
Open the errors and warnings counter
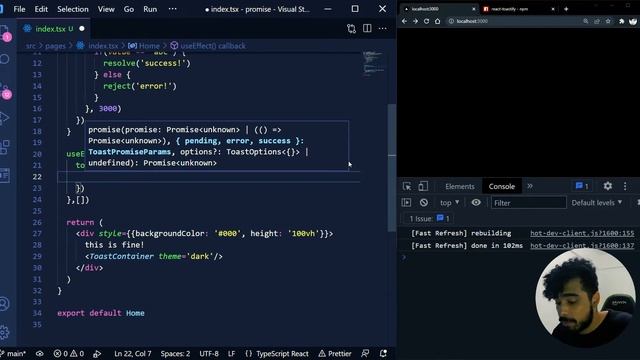click(x=69, y=353)
